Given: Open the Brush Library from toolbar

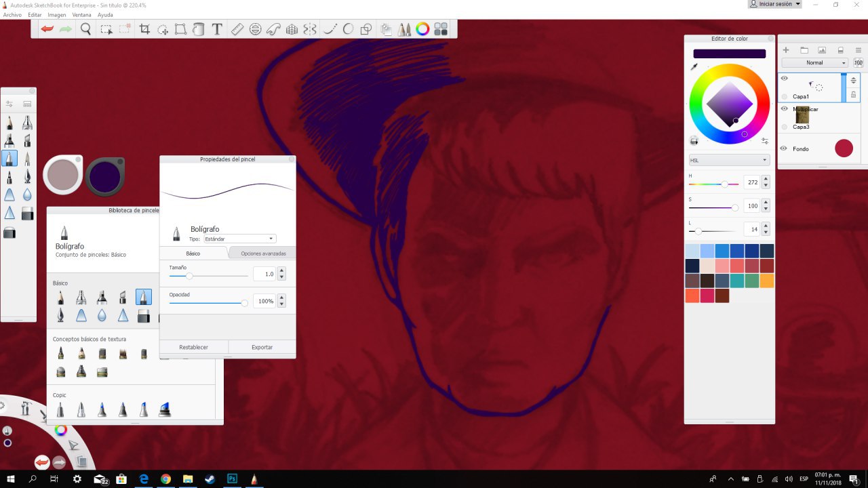Looking at the screenshot, I should click(404, 29).
